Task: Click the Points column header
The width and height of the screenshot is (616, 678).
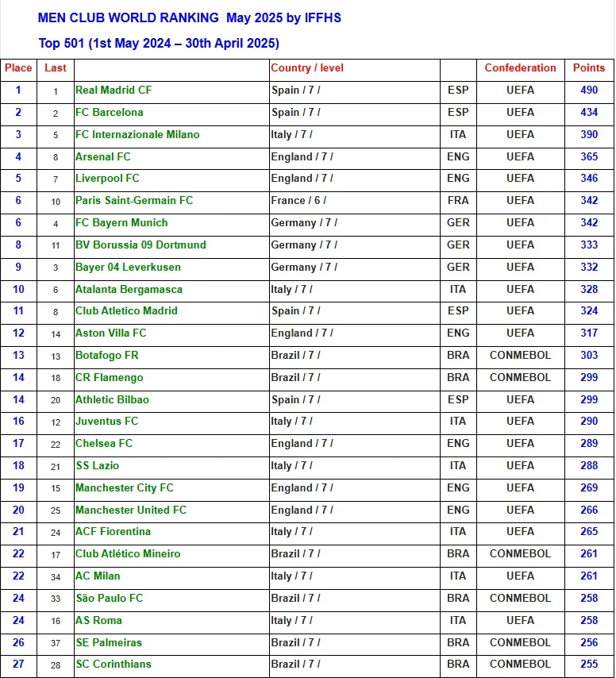Action: tap(589, 68)
